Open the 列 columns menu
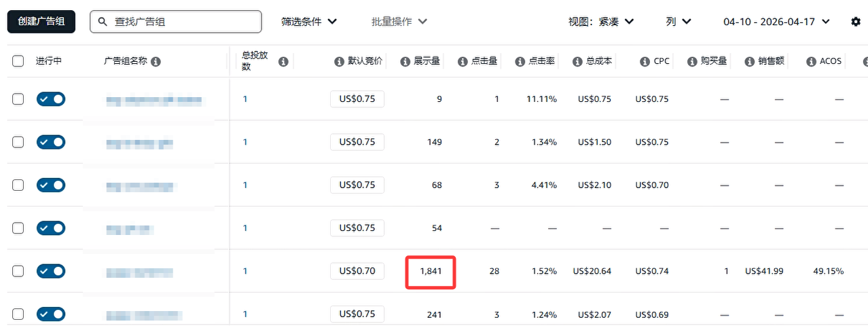Screen dimensions: 868x326 click(679, 22)
